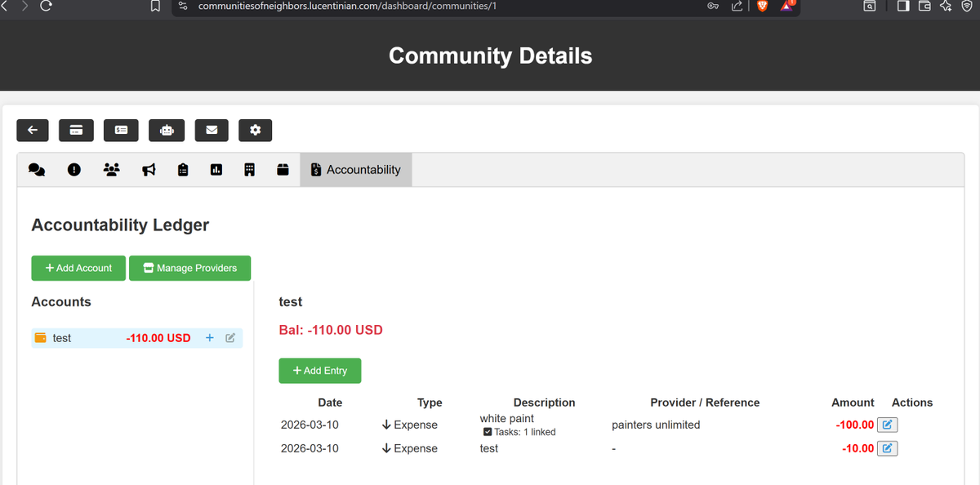This screenshot has width=980, height=485.
Task: Click the white paint description
Action: point(507,418)
